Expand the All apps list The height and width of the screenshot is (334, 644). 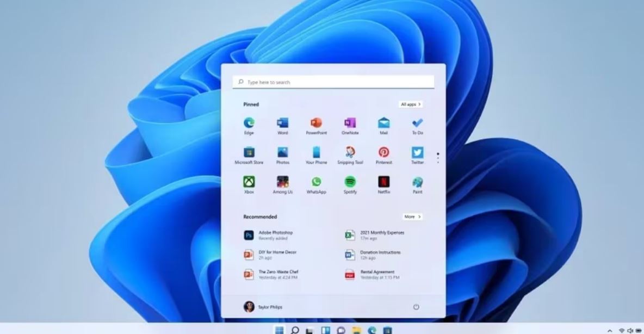[x=411, y=104]
